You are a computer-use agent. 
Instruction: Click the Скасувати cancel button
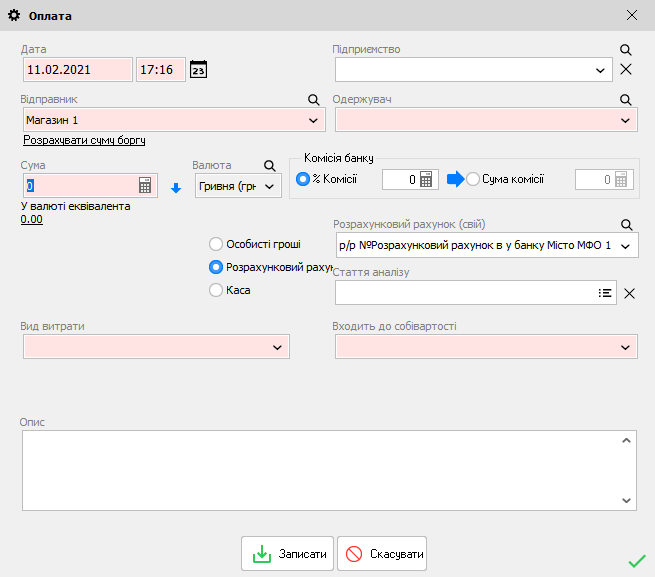(382, 554)
